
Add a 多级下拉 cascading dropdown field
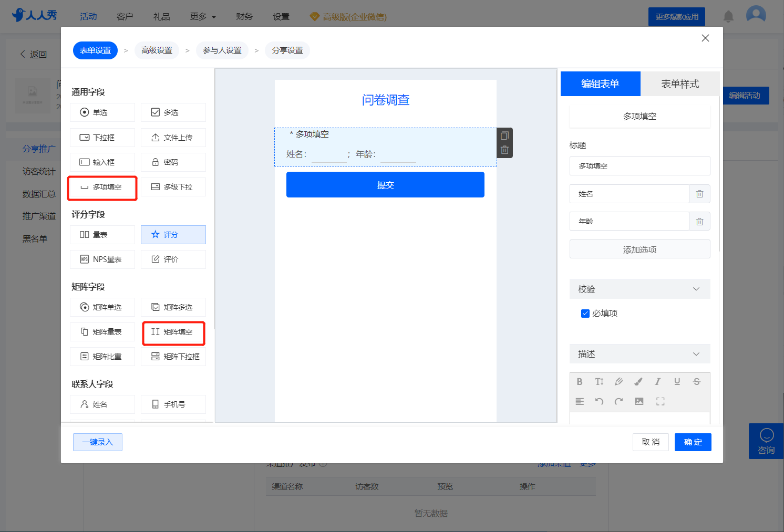click(173, 187)
